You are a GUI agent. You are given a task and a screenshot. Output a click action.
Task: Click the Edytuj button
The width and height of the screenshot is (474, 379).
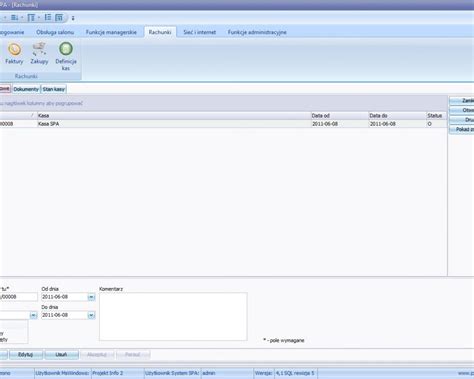pyautogui.click(x=26, y=355)
